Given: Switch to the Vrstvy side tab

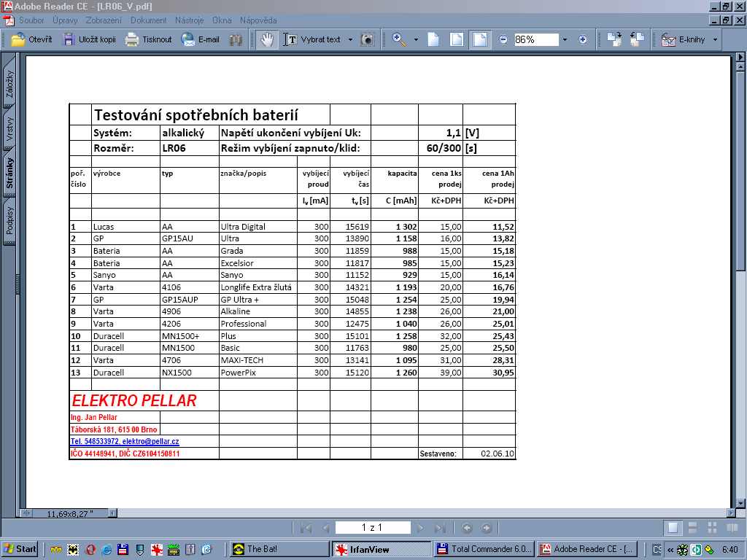Looking at the screenshot, I should coord(9,130).
